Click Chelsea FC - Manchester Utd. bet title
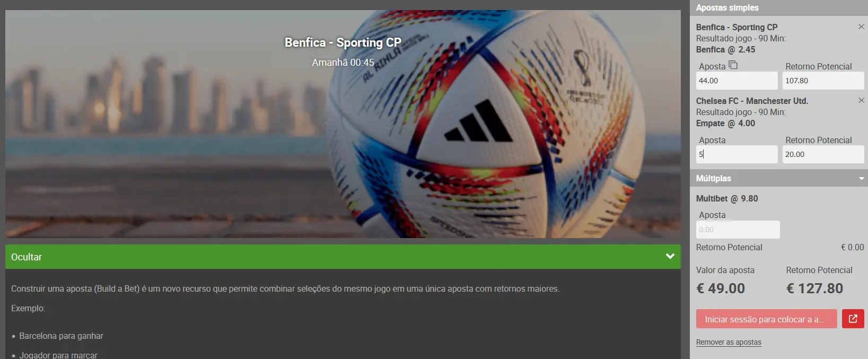This screenshot has height=359, width=868. 752,101
